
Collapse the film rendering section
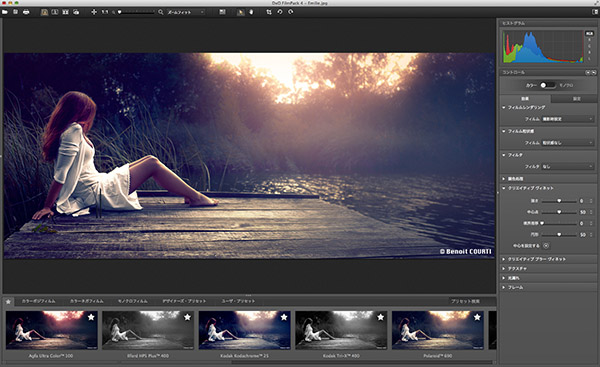(x=504, y=108)
